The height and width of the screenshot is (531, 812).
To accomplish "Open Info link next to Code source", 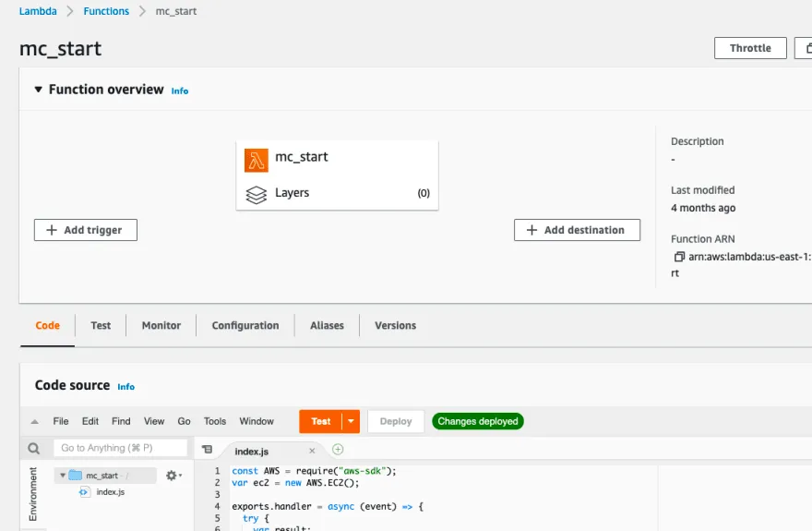I will click(x=125, y=386).
